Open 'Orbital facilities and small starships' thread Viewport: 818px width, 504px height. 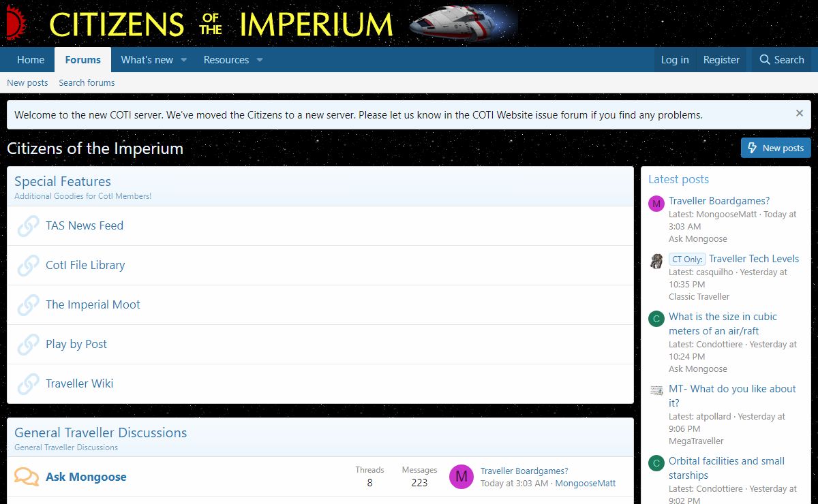727,468
